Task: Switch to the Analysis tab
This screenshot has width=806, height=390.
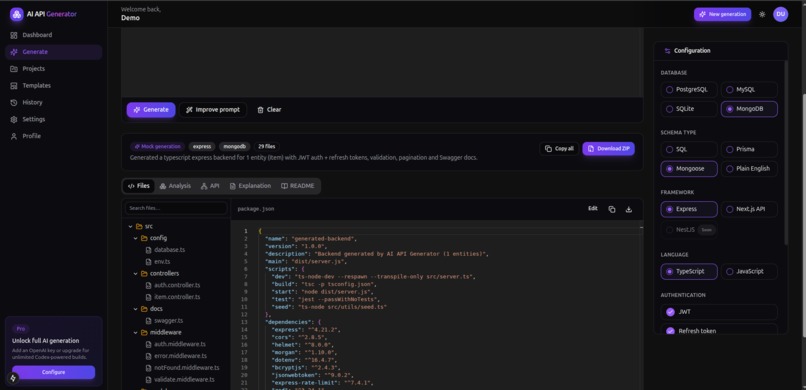Action: [x=175, y=186]
